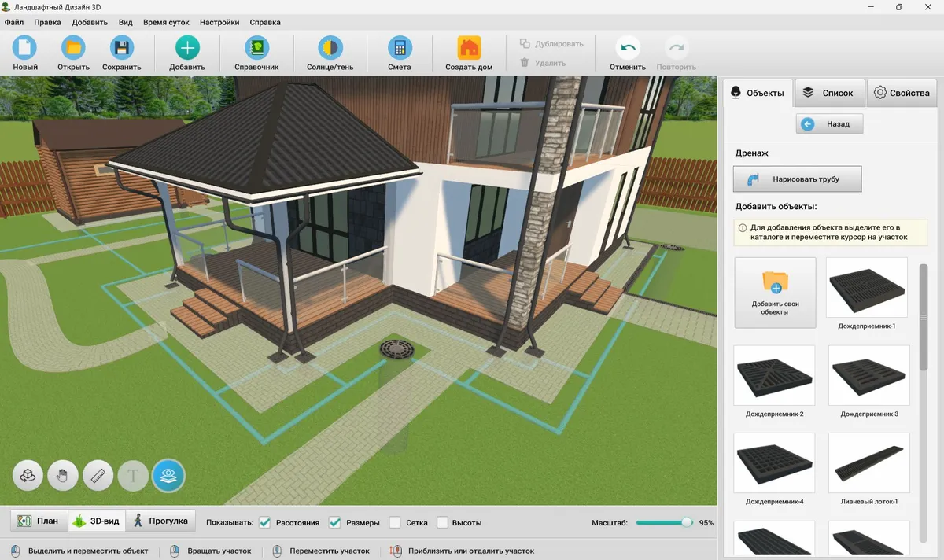Click the text T tool button
The image size is (944, 560).
(x=133, y=475)
